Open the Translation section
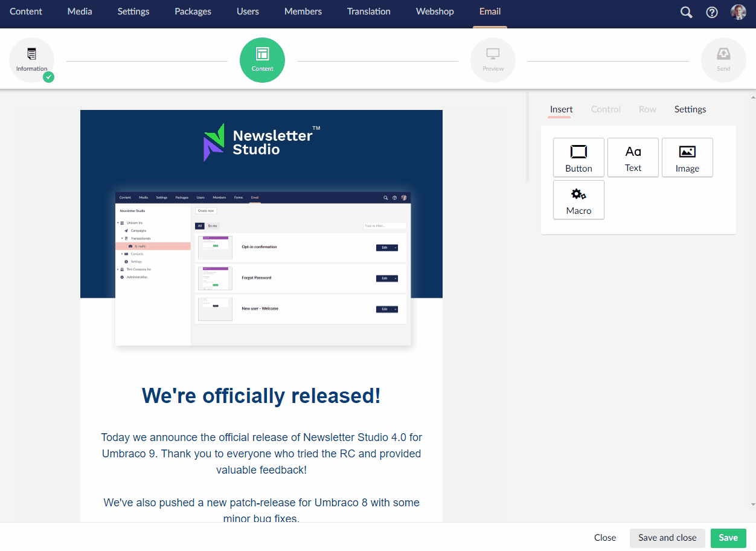The image size is (756, 551). pos(369,11)
